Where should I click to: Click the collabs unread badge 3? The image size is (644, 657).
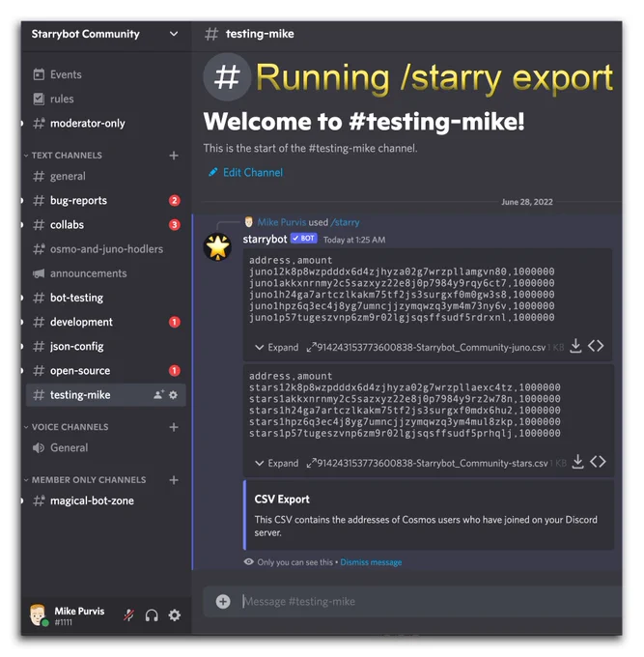pos(175,224)
